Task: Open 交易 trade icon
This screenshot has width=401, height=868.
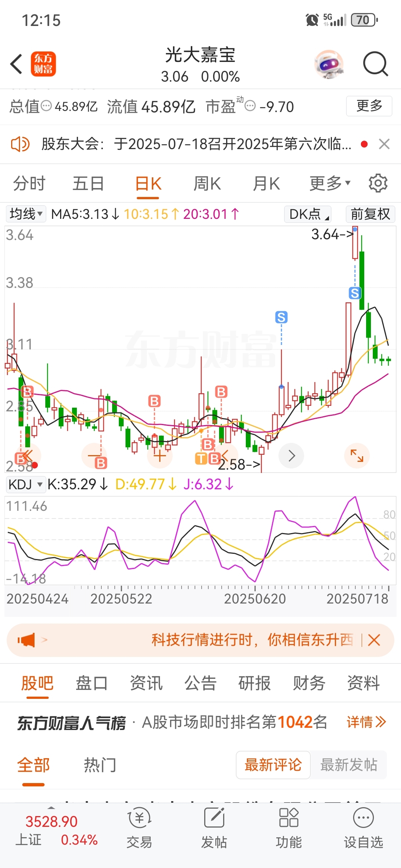Action: (139, 828)
